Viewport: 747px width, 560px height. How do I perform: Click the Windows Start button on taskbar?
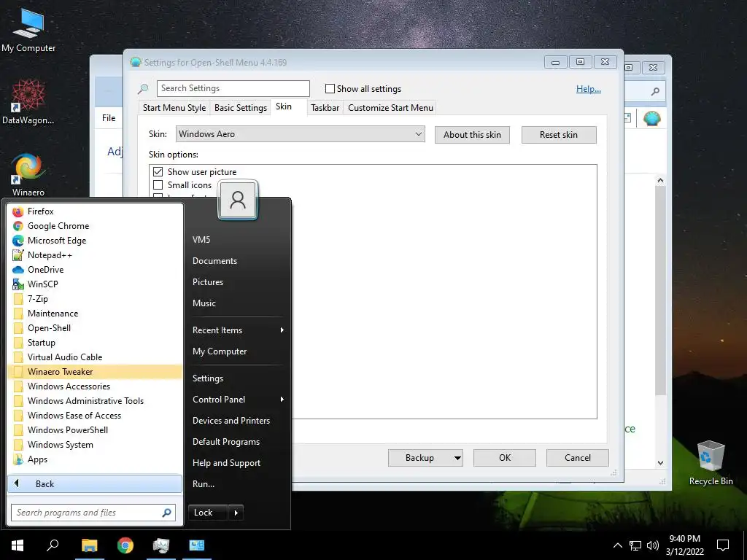coord(18,545)
